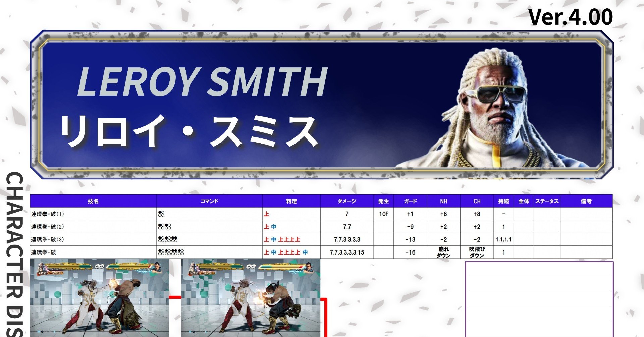The width and height of the screenshot is (644, 337).
Task: Click the 10F startup value
Action: pos(384,214)
